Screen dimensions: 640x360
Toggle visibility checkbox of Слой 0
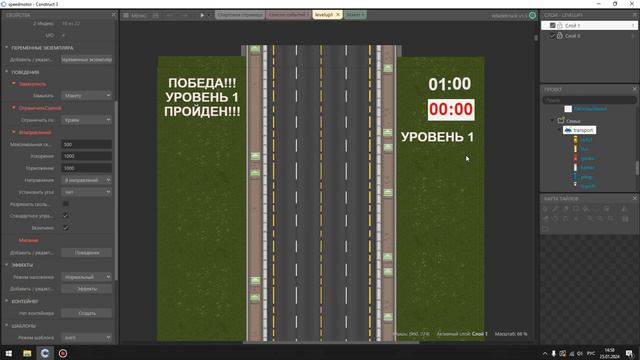(x=552, y=36)
